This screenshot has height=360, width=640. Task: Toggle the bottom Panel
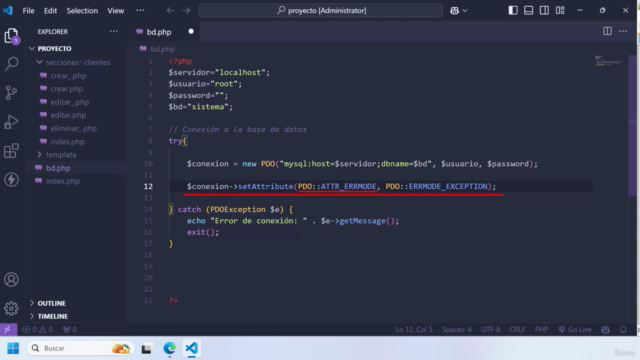click(x=529, y=10)
